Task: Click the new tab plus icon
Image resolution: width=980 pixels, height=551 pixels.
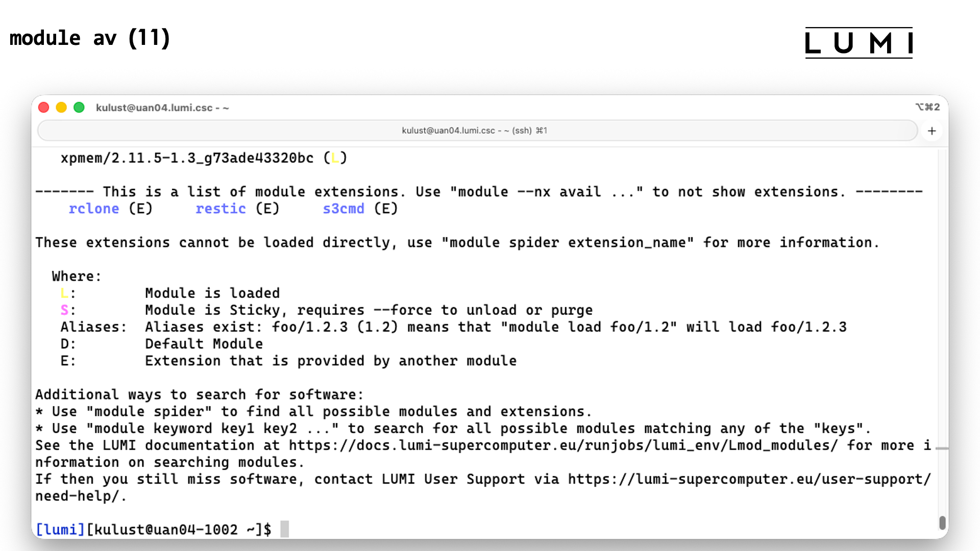Action: coord(932,131)
